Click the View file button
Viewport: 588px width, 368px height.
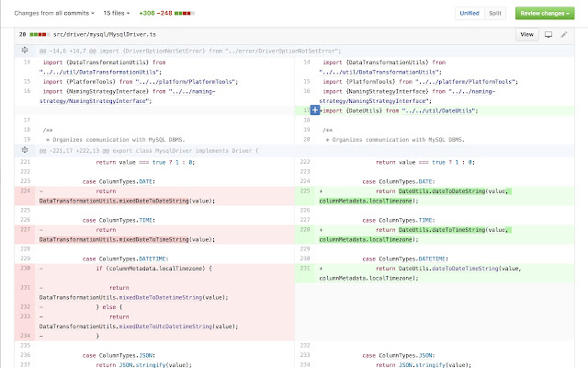point(526,35)
